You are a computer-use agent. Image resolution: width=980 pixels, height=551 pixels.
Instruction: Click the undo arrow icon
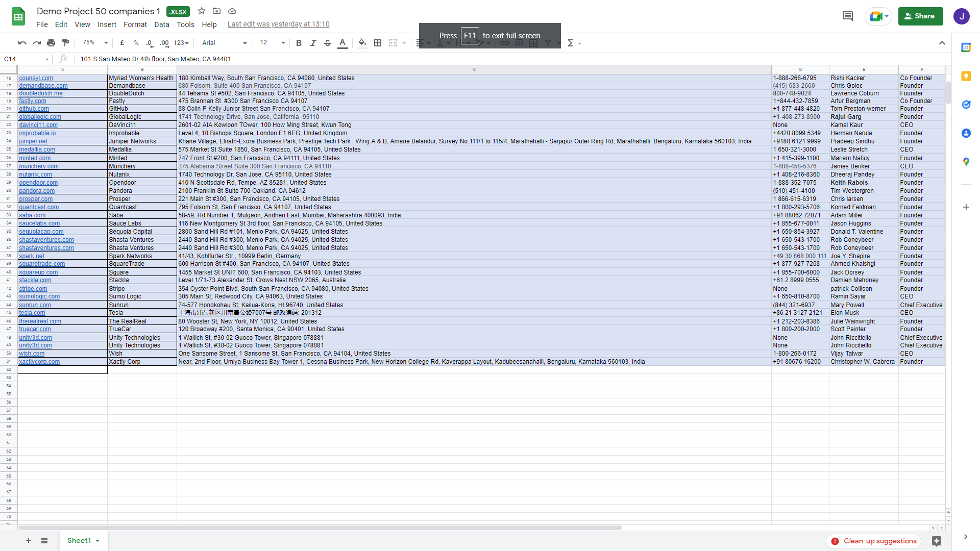(22, 43)
